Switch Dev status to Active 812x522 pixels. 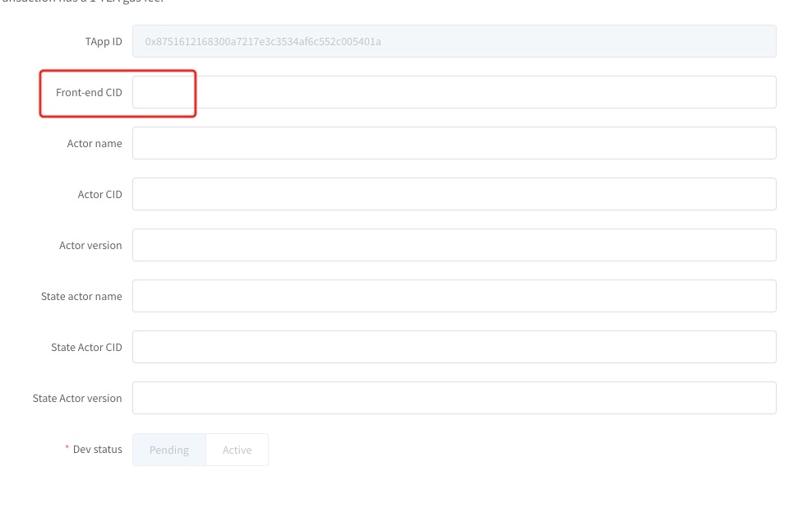click(x=237, y=450)
